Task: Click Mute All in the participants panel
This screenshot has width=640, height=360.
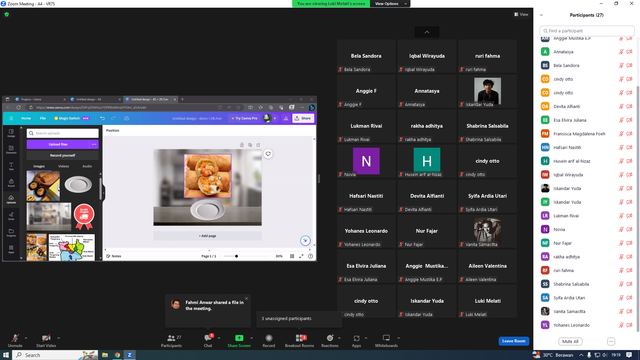Action: point(570,341)
